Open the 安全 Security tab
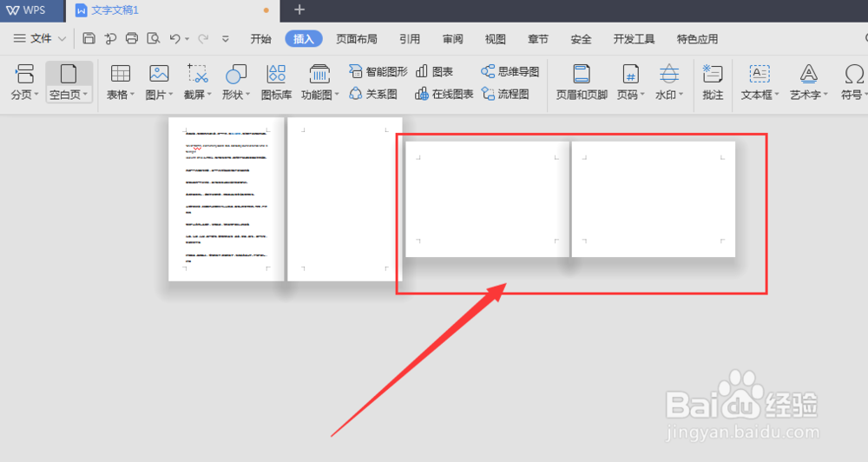 (581, 39)
